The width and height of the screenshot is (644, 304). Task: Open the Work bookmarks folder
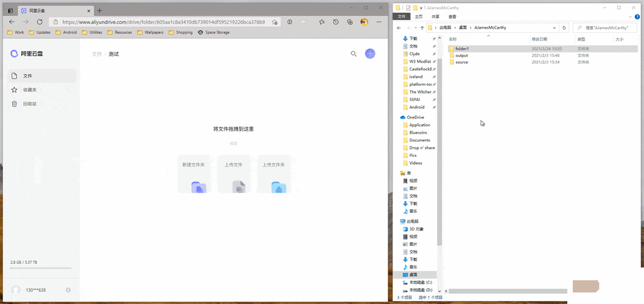[x=16, y=32]
